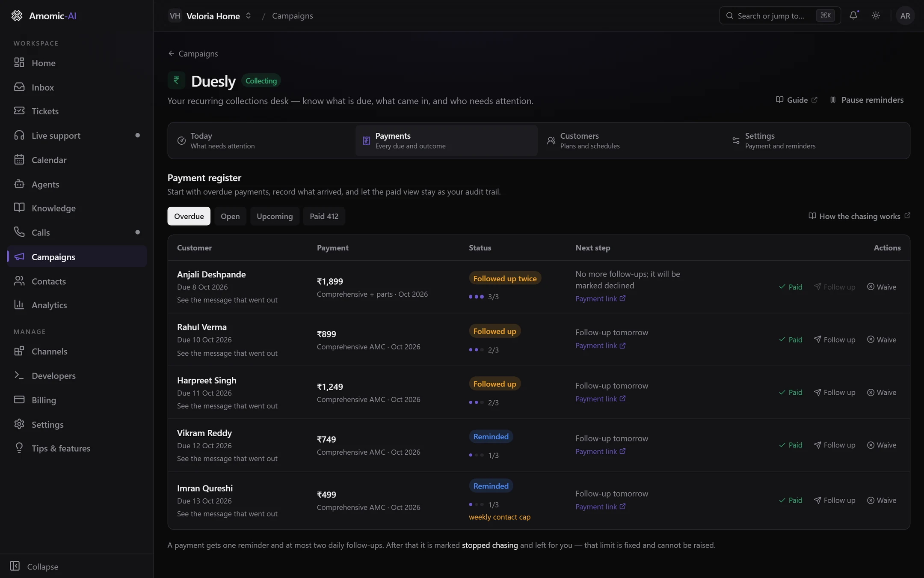
Task: Go back to Campaigns list
Action: tap(193, 54)
